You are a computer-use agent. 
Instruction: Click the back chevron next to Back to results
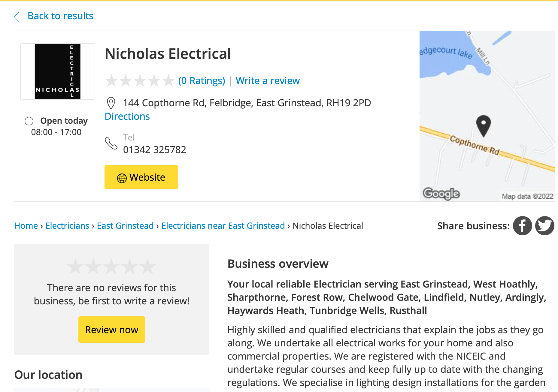(x=17, y=17)
